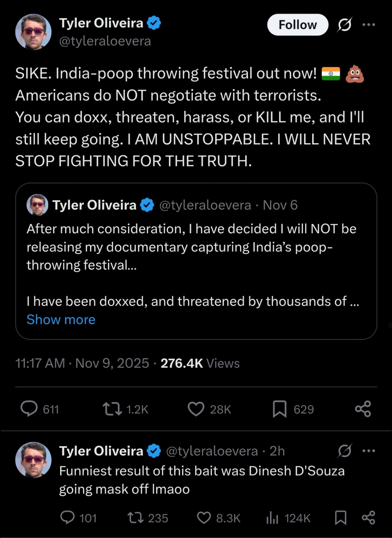Reply to the Dinesh D'Souza comment
This screenshot has width=392, height=538.
click(x=68, y=518)
